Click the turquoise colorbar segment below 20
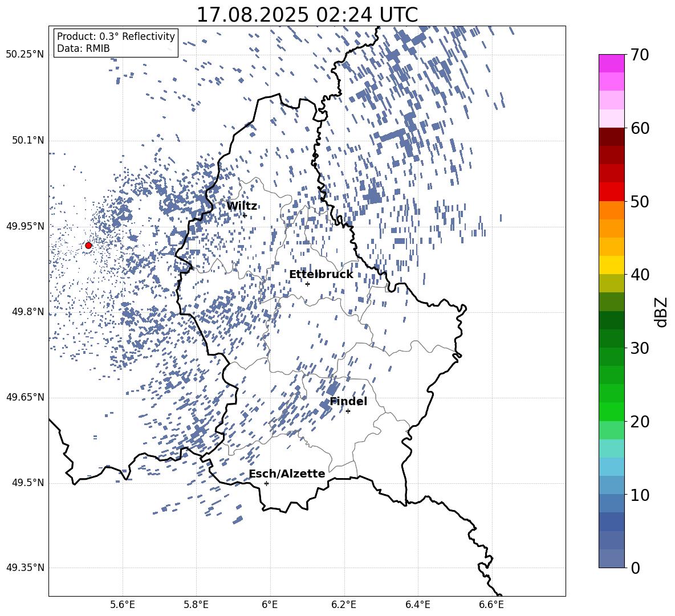This screenshot has width=675, height=616. pos(612,448)
